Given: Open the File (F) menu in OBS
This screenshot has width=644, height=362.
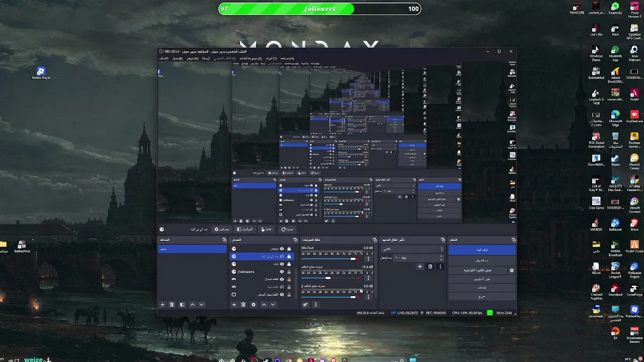Looking at the screenshot, I should pyautogui.click(x=164, y=58).
